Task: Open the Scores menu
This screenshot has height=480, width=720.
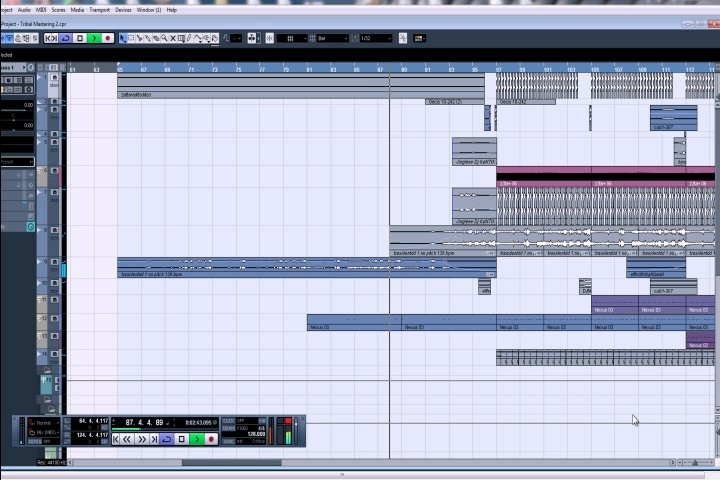Action: pos(58,10)
